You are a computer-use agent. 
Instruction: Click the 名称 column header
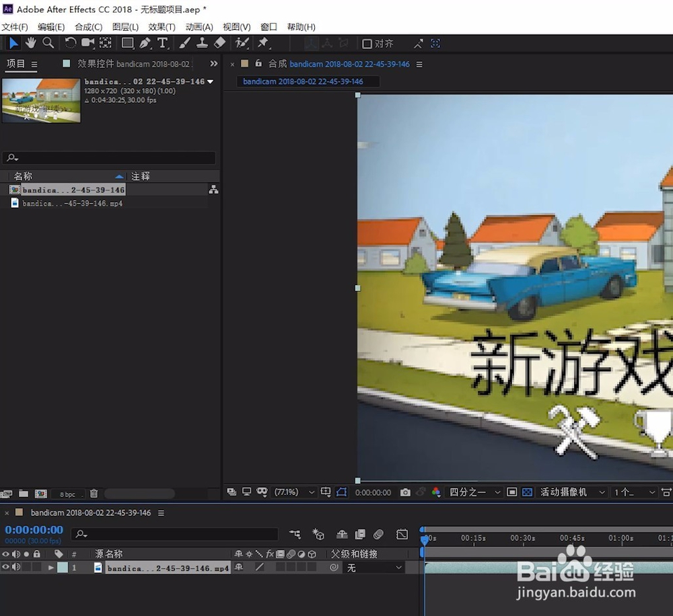[x=23, y=176]
